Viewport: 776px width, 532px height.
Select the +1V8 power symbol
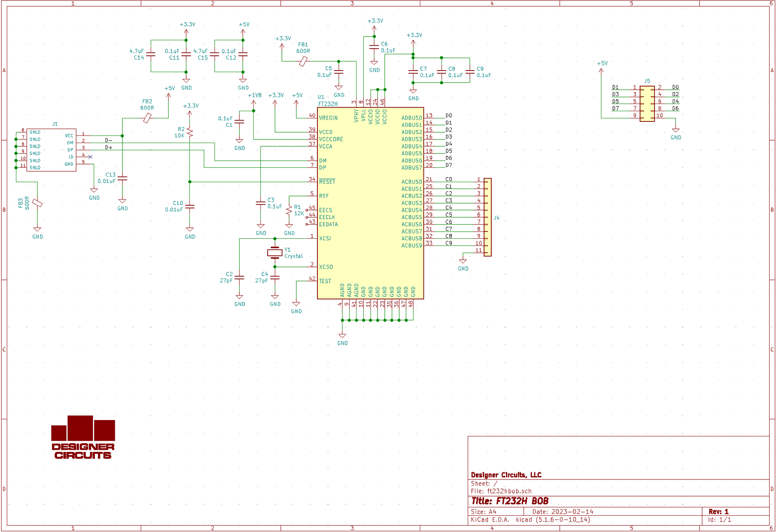pos(254,101)
